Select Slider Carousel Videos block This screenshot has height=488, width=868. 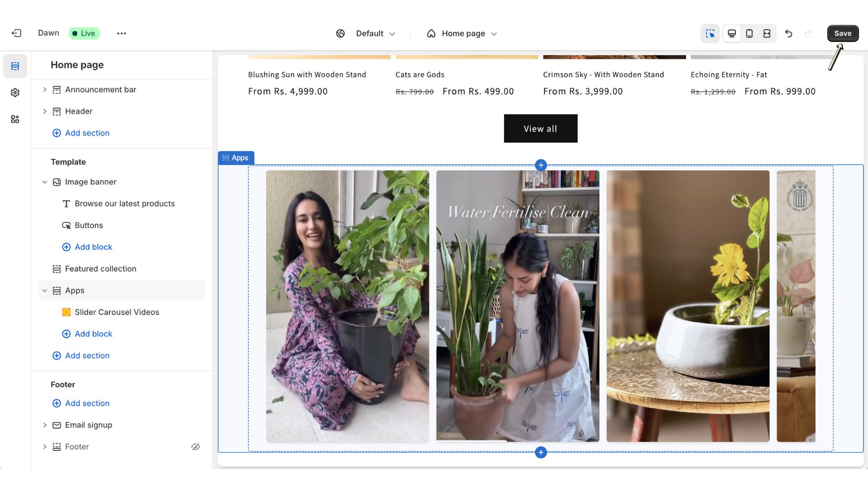click(117, 312)
